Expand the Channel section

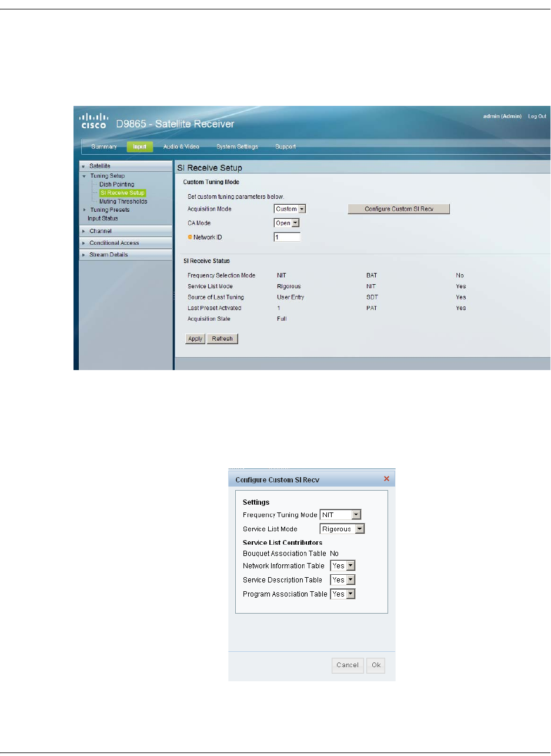point(125,231)
